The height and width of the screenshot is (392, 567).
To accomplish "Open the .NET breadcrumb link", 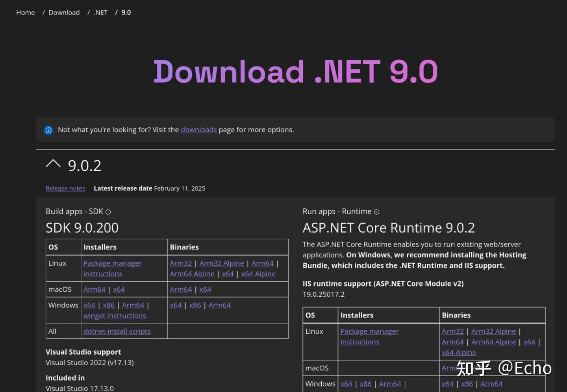I will (101, 13).
